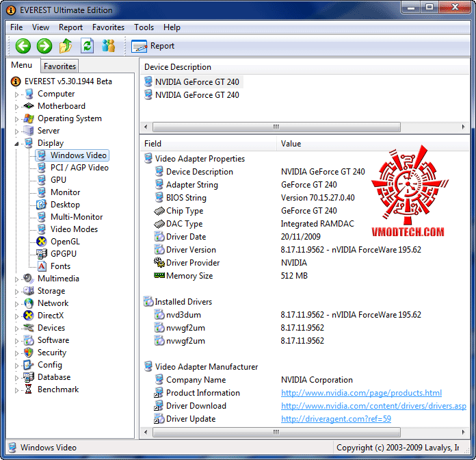
Task: Expand the Server tree node
Action: [16, 131]
